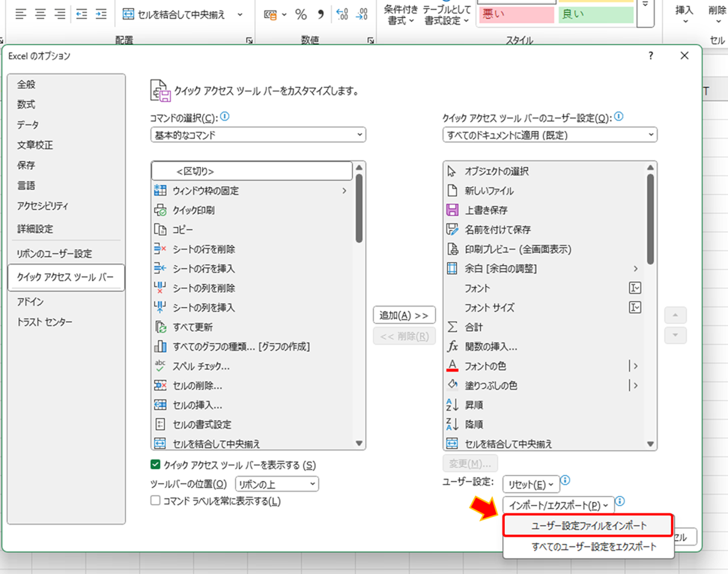Open the 数値 group dialog launcher

click(371, 41)
